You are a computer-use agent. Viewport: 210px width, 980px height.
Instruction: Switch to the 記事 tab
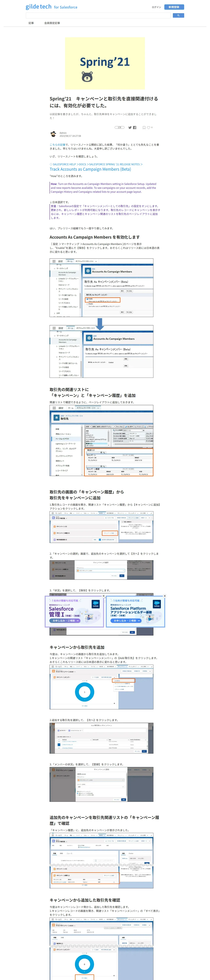(x=31, y=23)
